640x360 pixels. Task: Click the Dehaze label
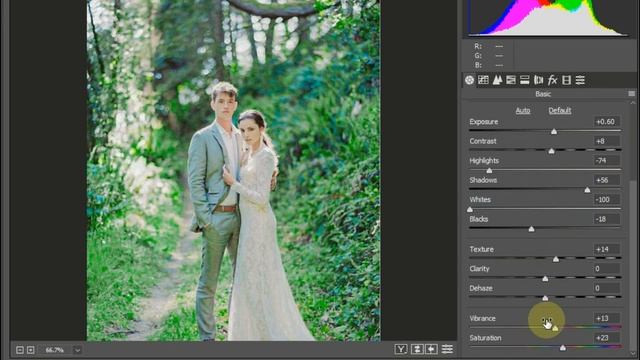[481, 288]
